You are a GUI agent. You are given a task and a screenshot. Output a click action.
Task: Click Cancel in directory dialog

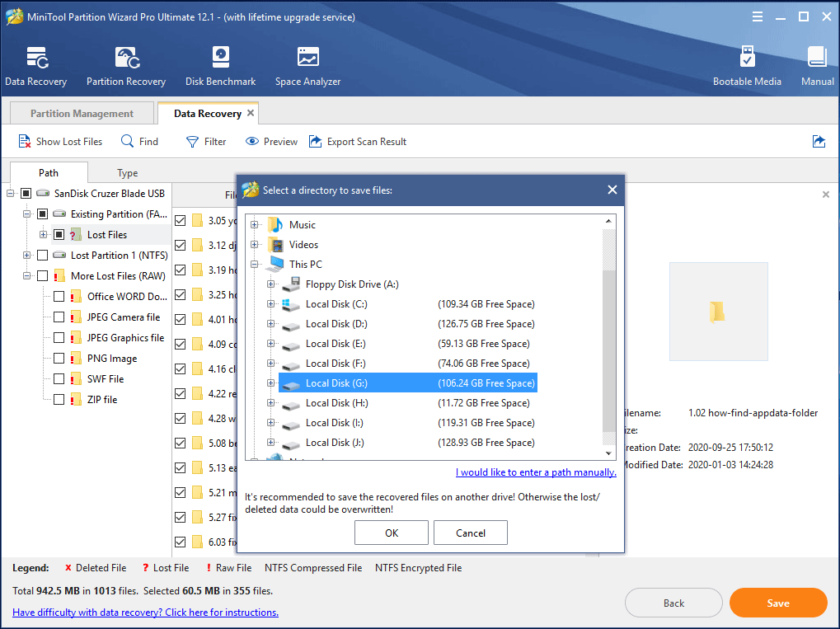click(471, 533)
